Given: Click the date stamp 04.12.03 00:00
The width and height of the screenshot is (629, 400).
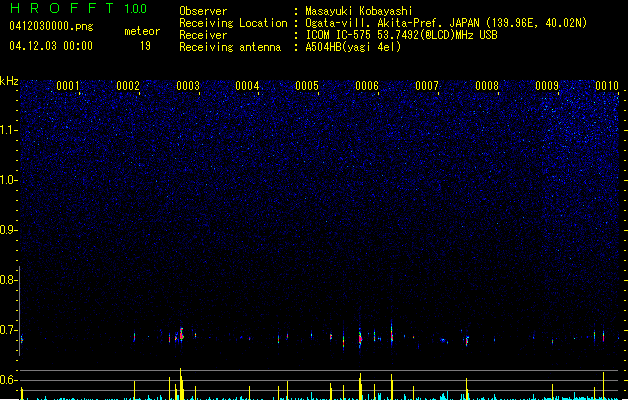Looking at the screenshot, I should 51,46.
